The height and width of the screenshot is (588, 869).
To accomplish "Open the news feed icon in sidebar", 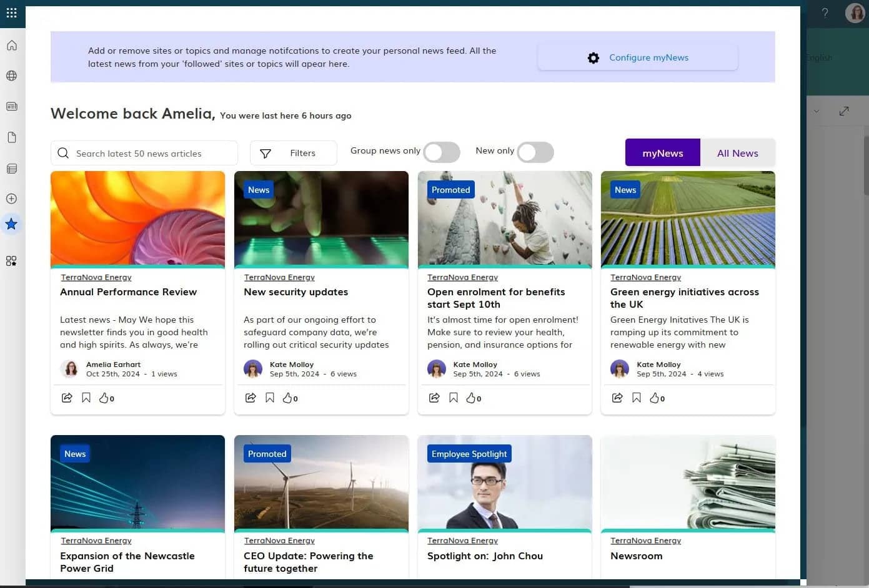I will pos(12,106).
